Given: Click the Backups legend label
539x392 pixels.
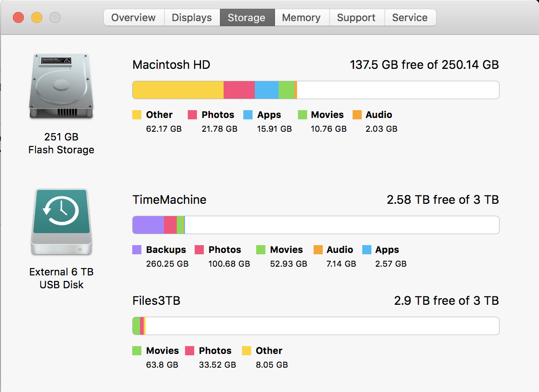Looking at the screenshot, I should point(166,250).
